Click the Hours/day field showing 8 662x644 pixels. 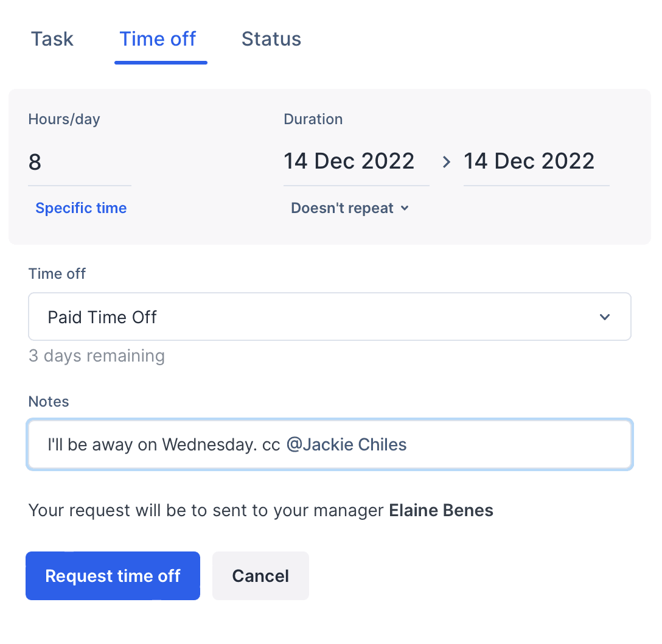tap(79, 163)
